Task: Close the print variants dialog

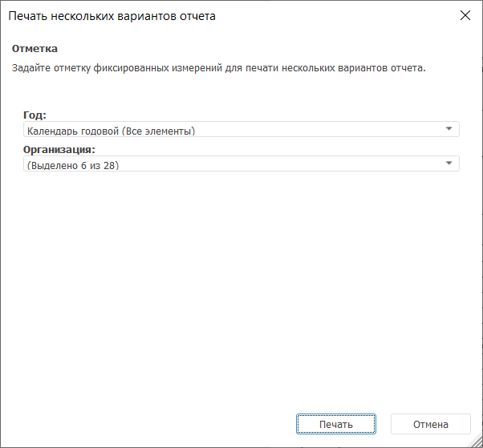Action: coord(464,15)
